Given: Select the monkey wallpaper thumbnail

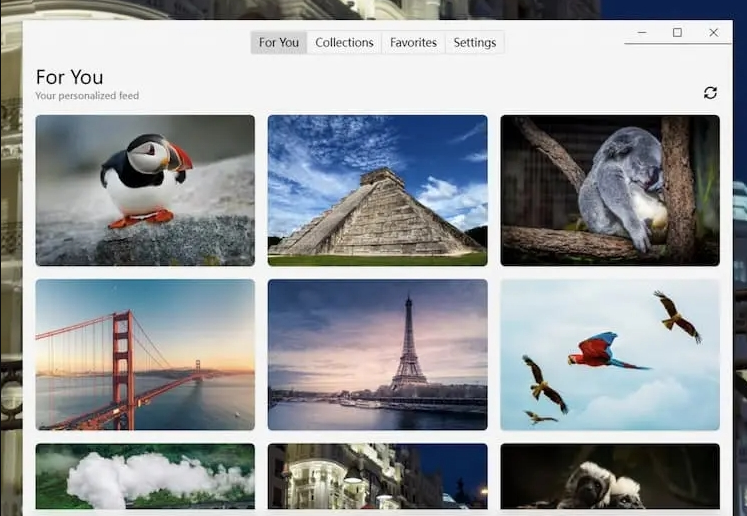Looking at the screenshot, I should (x=609, y=477).
